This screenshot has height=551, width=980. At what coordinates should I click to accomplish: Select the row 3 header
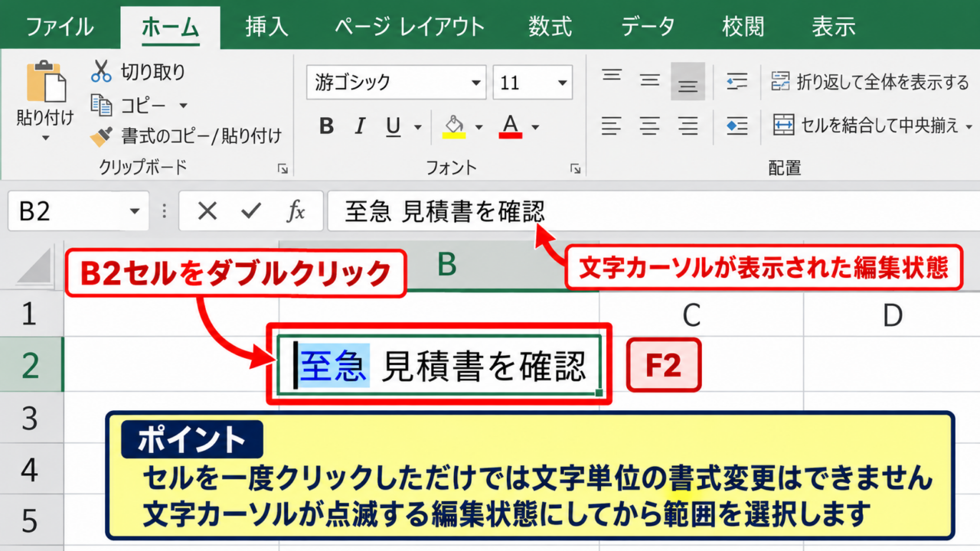[x=31, y=418]
